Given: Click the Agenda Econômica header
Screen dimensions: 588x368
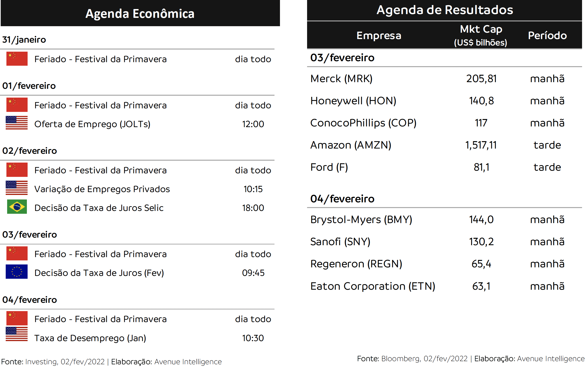Looking at the screenshot, I should click(140, 13).
